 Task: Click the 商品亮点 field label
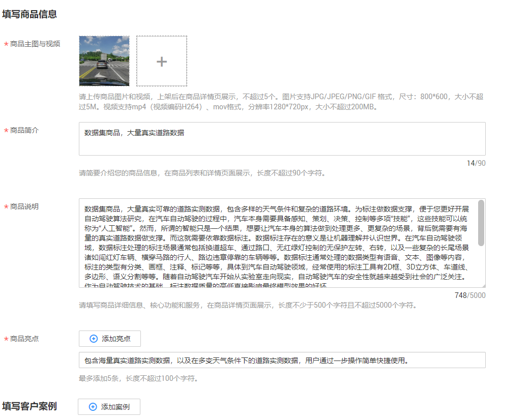(x=24, y=339)
